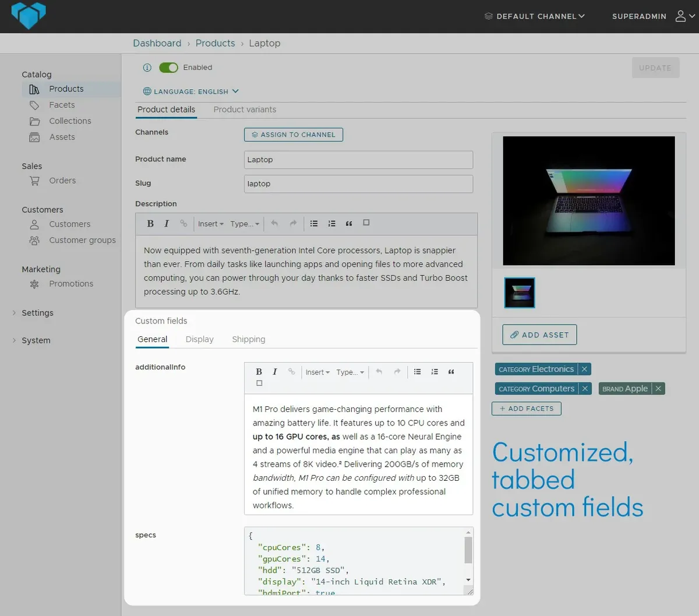
Task: Click the Add Asset button
Action: [x=539, y=335]
